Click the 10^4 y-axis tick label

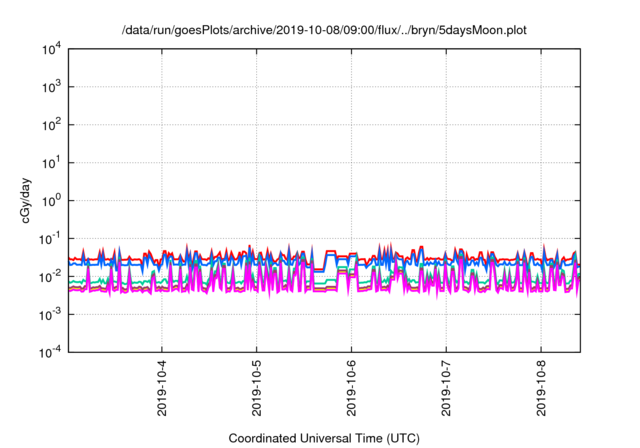pos(51,49)
